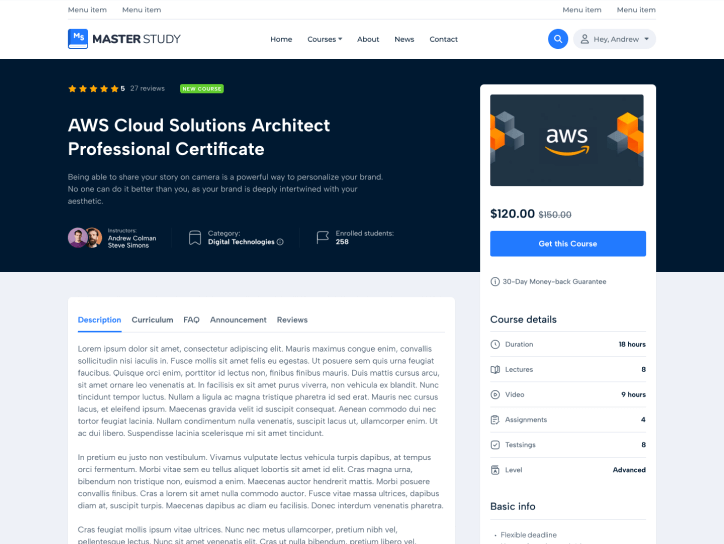Viewport: 724px width, 544px height.
Task: Click the money-back guarantee info icon
Action: [x=495, y=282]
